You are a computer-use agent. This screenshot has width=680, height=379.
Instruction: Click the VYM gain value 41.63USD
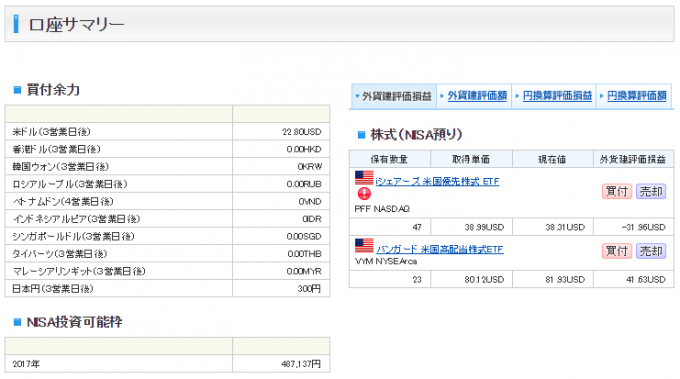[x=646, y=280]
